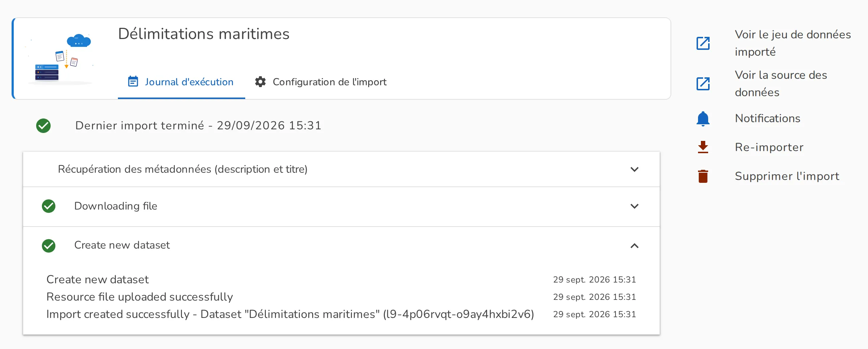Collapse the Create new dataset section
868x349 pixels.
[x=634, y=246]
